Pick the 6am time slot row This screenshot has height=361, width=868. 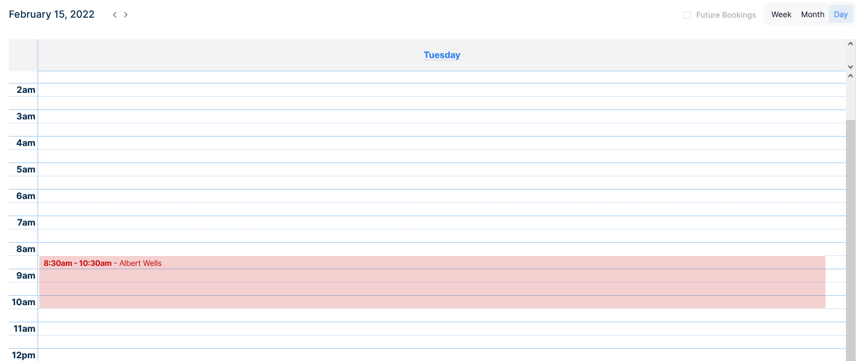point(442,196)
